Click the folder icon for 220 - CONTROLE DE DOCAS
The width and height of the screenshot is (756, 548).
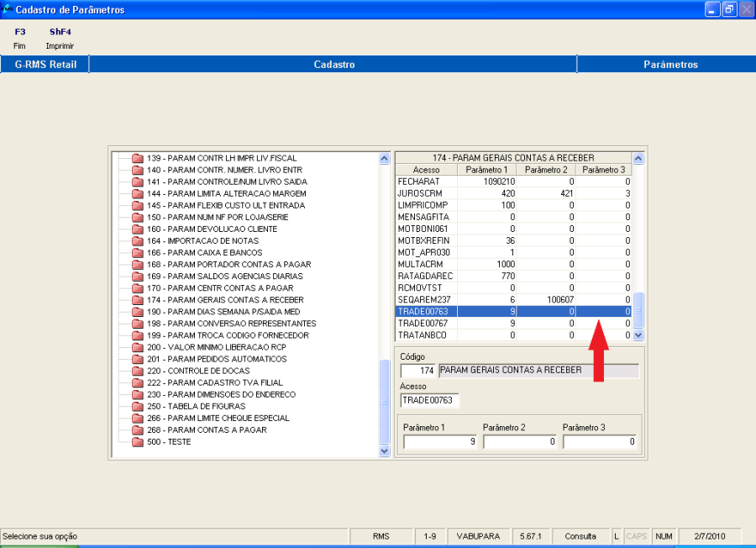tap(138, 371)
